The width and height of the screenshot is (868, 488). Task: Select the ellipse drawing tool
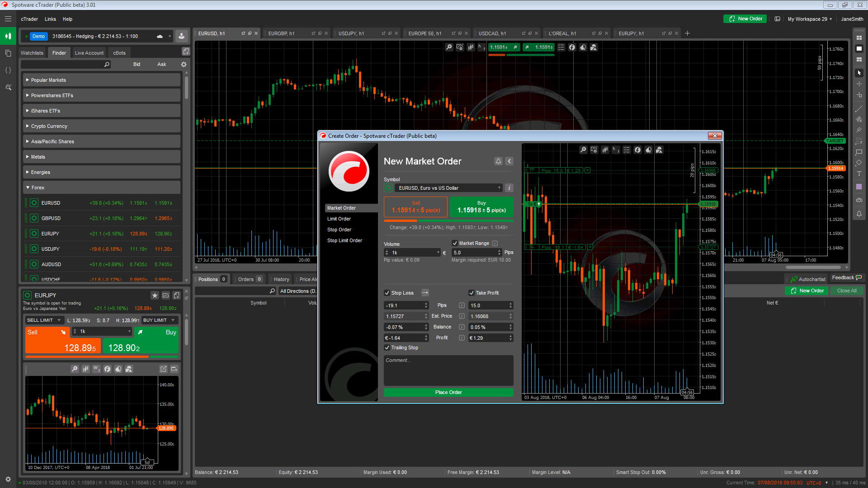(x=859, y=163)
